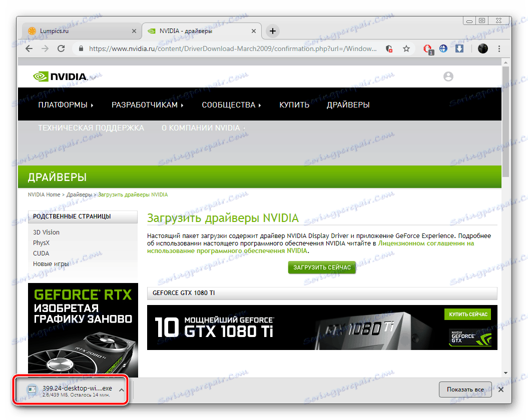Click the РОДСТВЕННЫЕ СТРАНИЦЫ header

click(x=83, y=216)
